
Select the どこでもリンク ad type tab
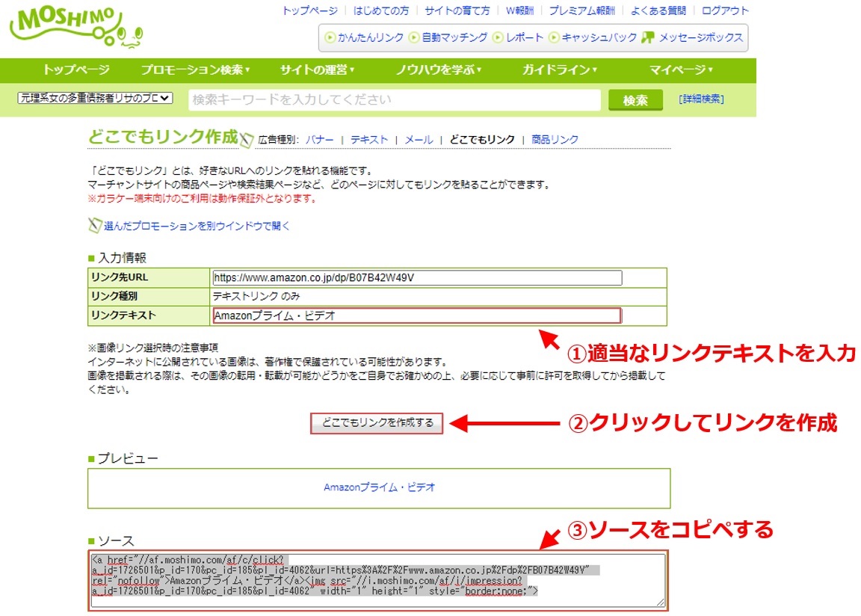click(482, 140)
